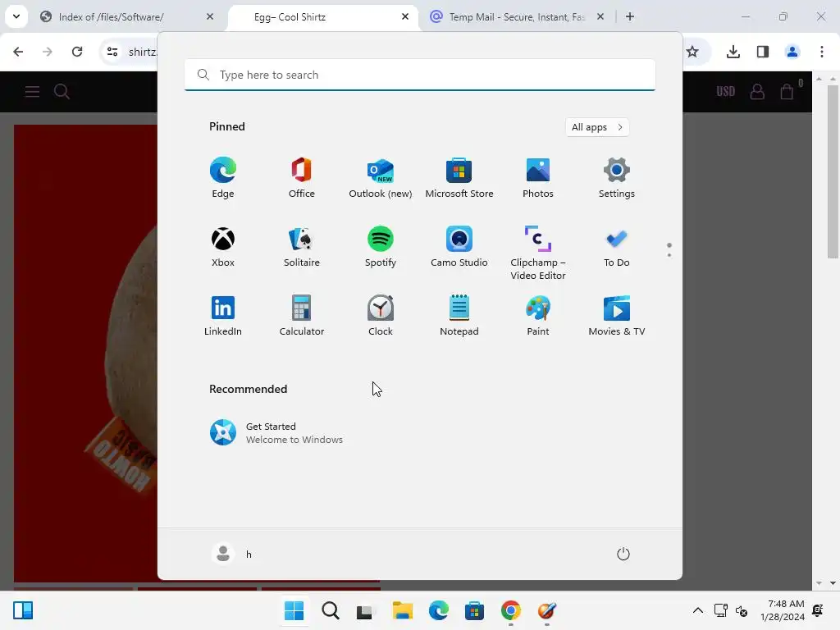
Task: Expand Chrome tab search dropdown
Action: [x=16, y=16]
